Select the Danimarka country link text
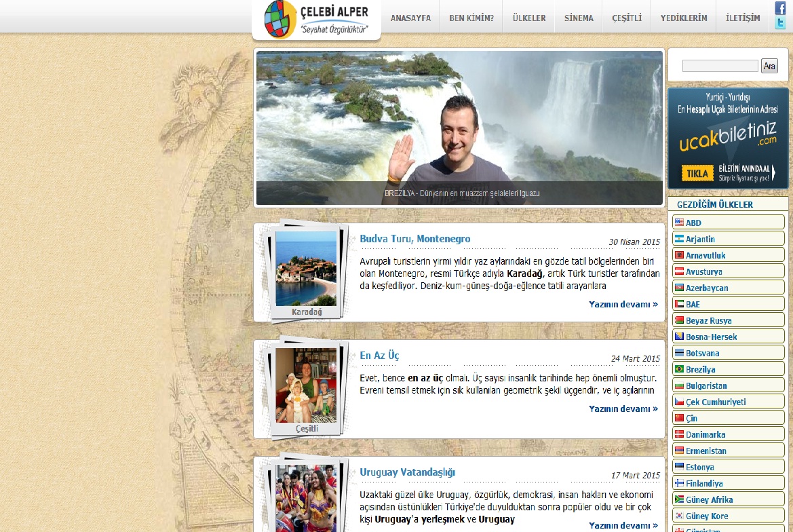The width and height of the screenshot is (793, 532). pos(705,434)
